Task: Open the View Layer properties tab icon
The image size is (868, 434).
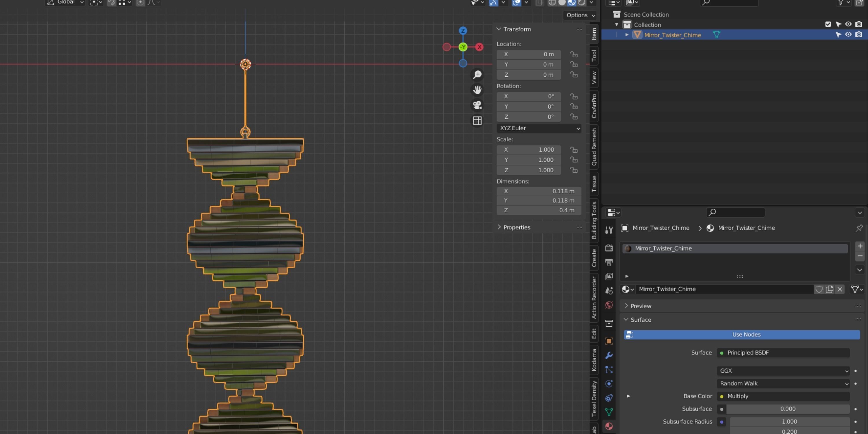Action: 608,276
